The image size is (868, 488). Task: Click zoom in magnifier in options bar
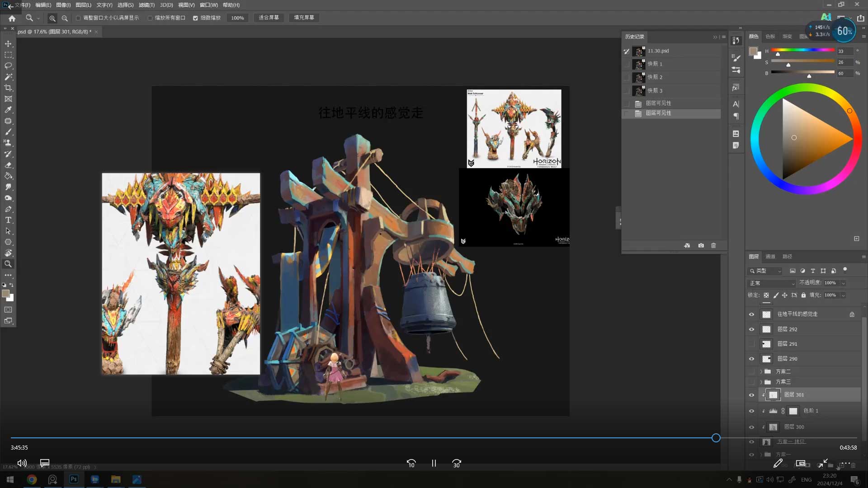(52, 18)
